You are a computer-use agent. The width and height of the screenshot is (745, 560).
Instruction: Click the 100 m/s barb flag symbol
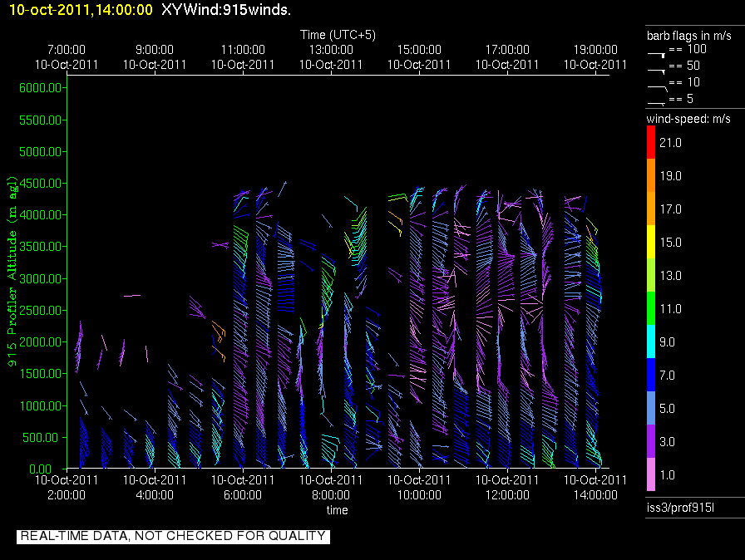tap(656, 55)
